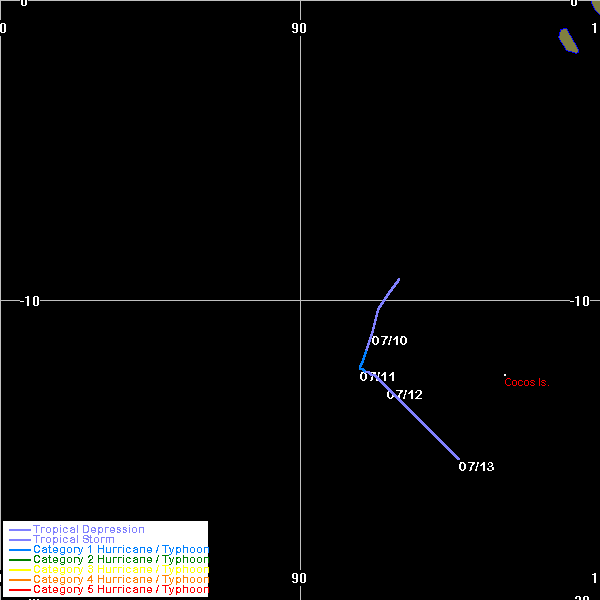Screen dimensions: 600x600
Task: Select Category 4 Hurricane / Typhoon legend entry
Action: [120, 580]
